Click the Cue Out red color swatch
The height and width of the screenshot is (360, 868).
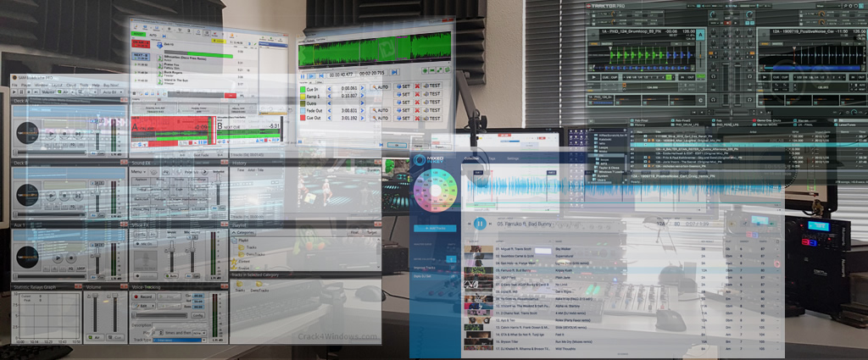tap(303, 119)
